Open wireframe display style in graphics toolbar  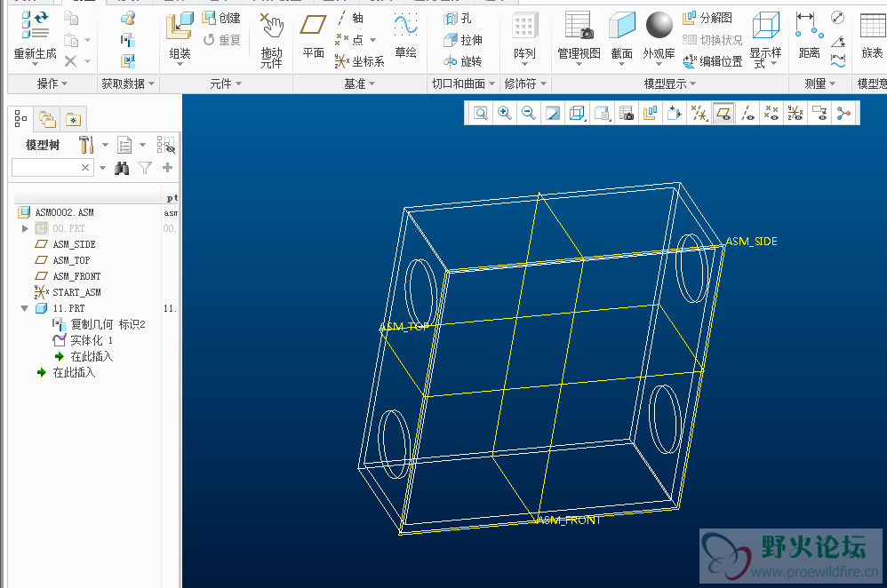coord(577,113)
